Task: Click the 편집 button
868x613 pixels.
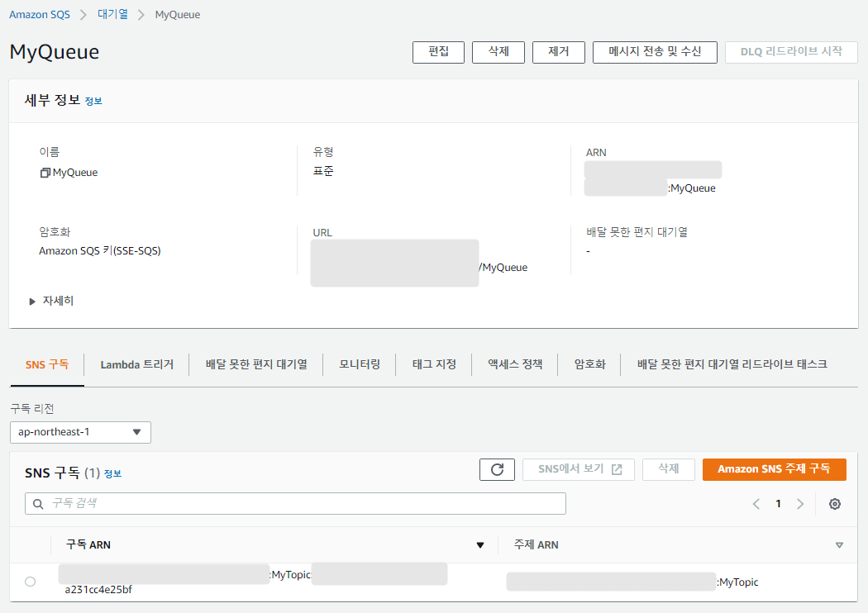Action: point(438,52)
